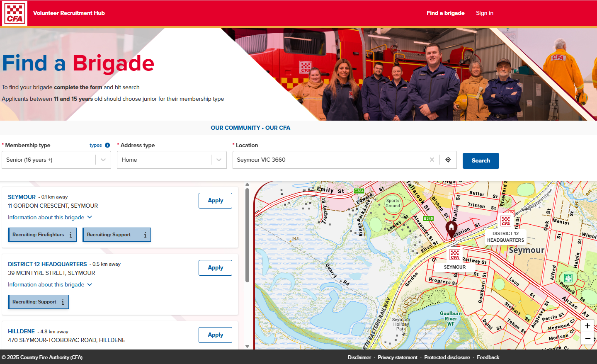Show info for District 12 Recruiting: Support

[63, 302]
